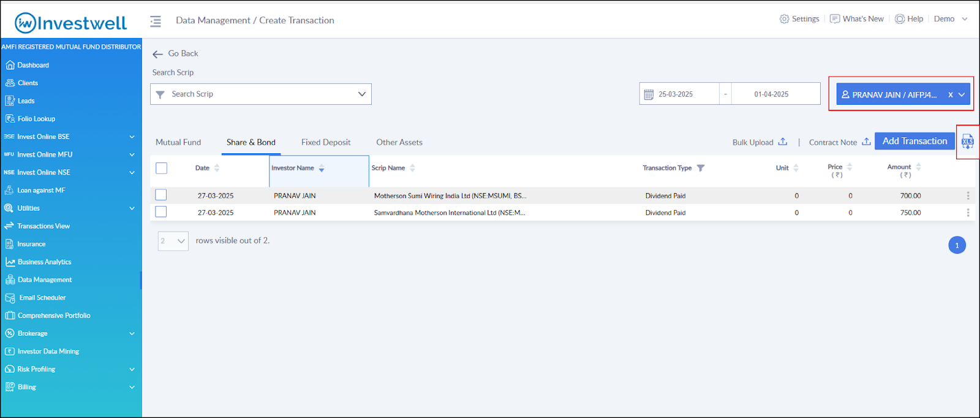Sort by Investor Name column
Image resolution: width=980 pixels, height=418 pixels.
[322, 169]
